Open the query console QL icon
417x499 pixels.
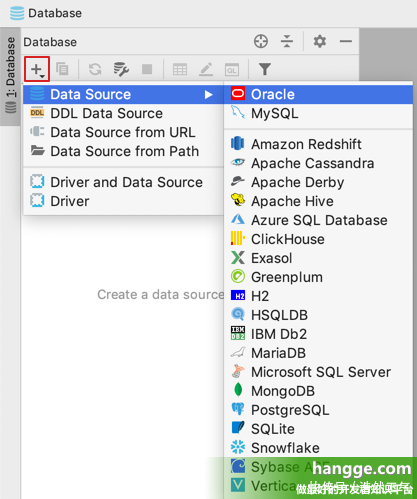coord(232,70)
